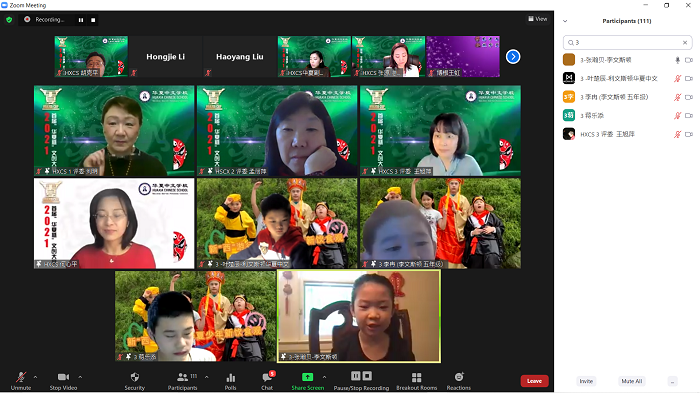The image size is (700, 393).
Task: Open the Breakout Rooms icon
Action: coord(416,377)
